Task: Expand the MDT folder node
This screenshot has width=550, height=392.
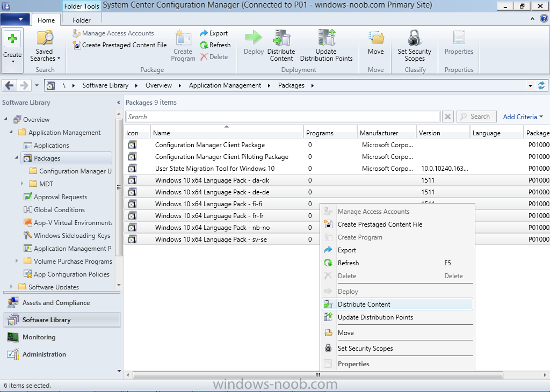Action: [22, 184]
